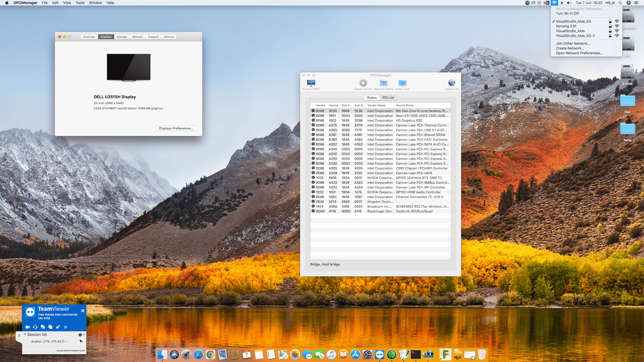Switch to the Overview tab
644x362 pixels.
[x=89, y=37]
